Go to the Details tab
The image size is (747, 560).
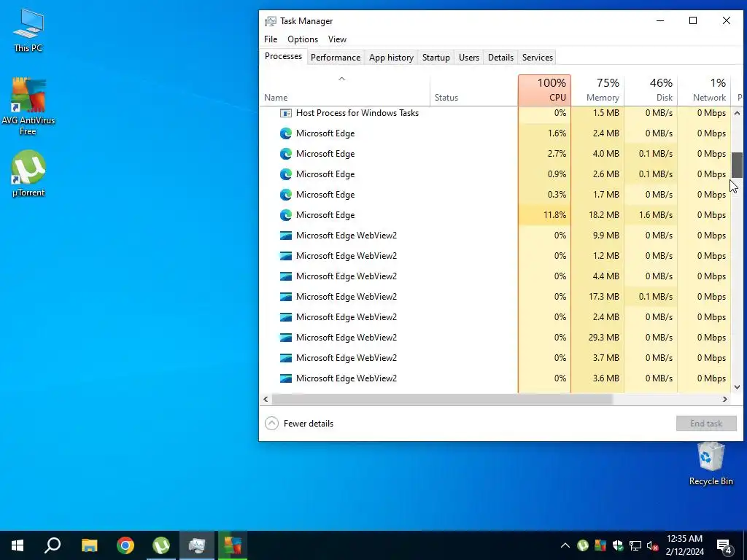(x=500, y=57)
